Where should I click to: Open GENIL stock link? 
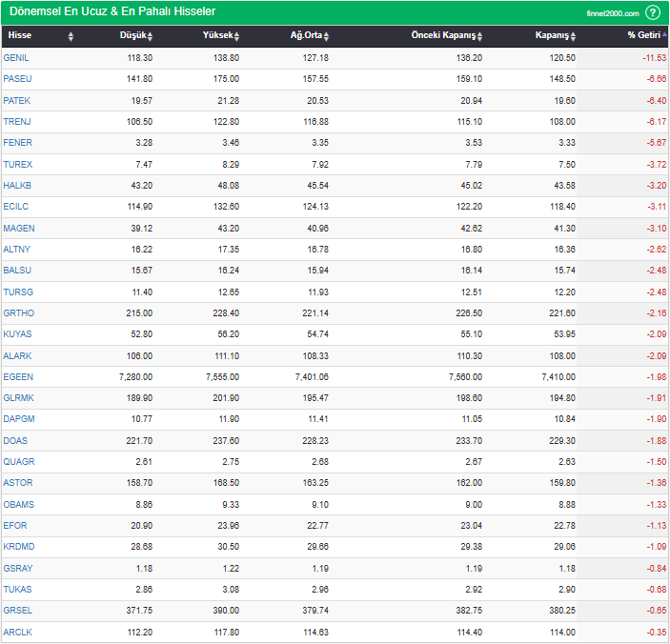(x=17, y=58)
